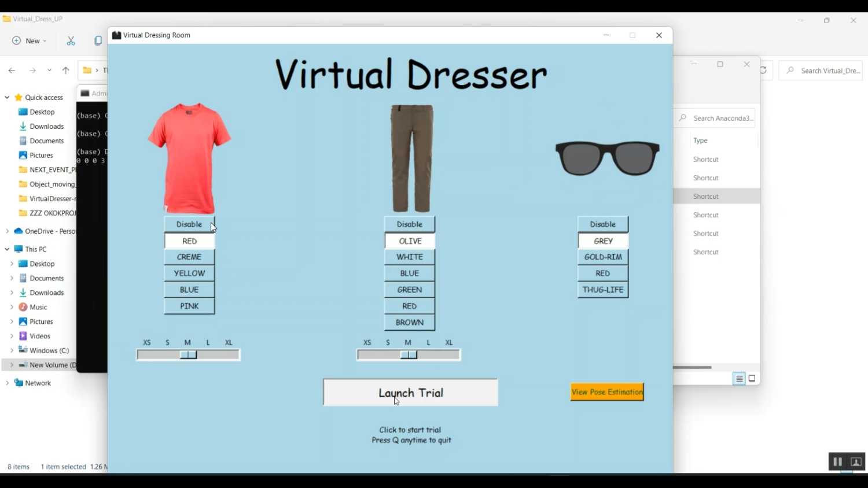Click the refresh icon near search box
This screenshot has height=488, width=868.
pos(764,71)
